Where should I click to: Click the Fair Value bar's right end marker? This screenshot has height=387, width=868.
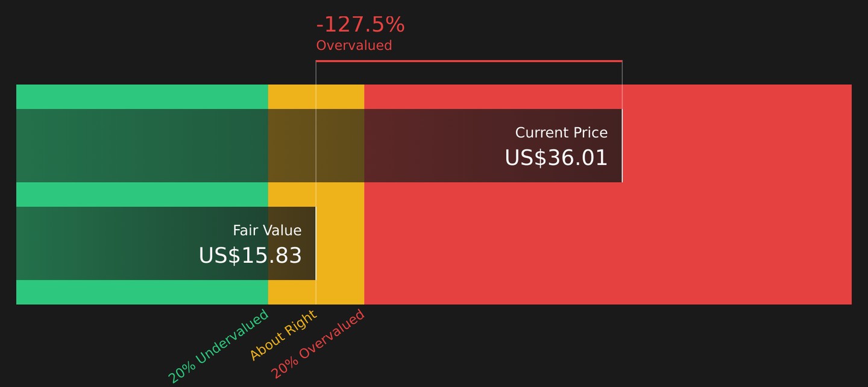pos(316,243)
